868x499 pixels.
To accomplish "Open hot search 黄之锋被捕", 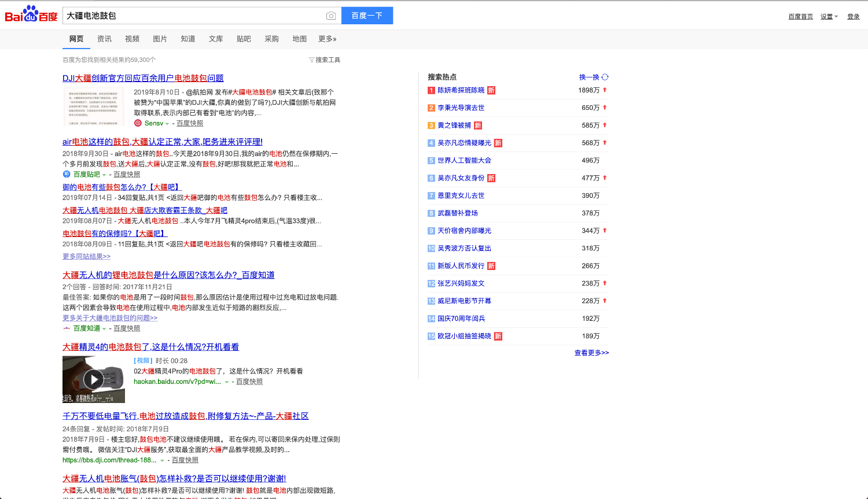I will [454, 125].
